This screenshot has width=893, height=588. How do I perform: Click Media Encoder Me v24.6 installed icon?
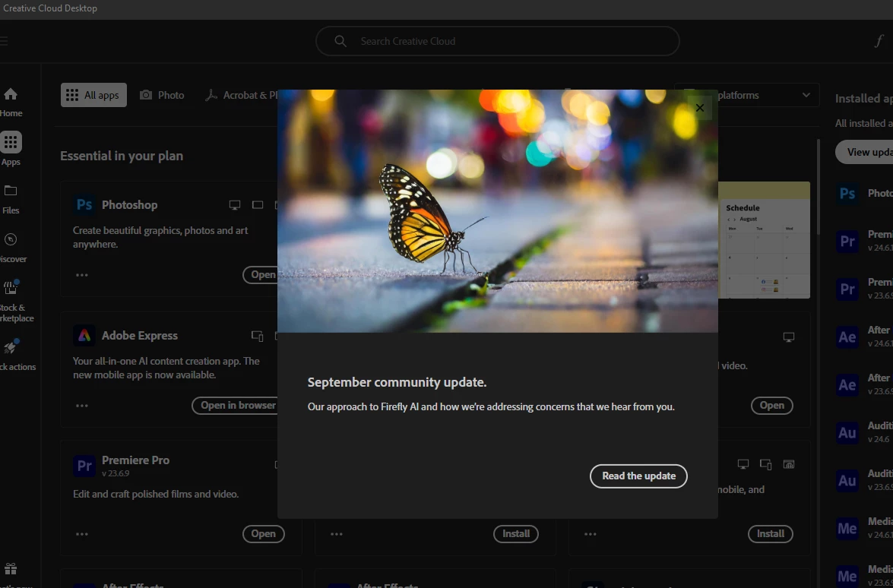(x=847, y=528)
